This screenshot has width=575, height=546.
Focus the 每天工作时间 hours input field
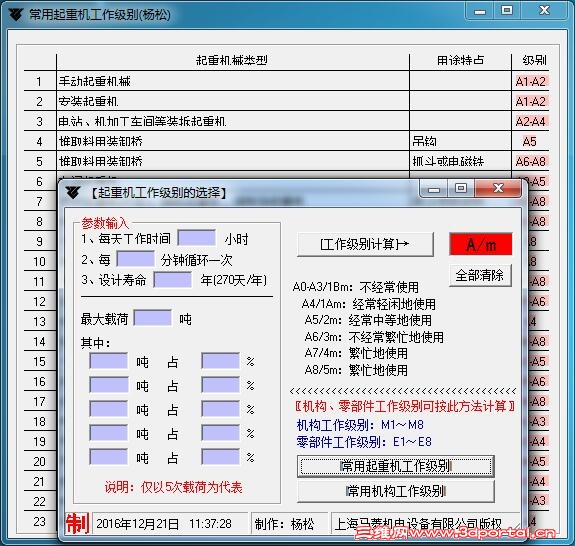coord(197,238)
